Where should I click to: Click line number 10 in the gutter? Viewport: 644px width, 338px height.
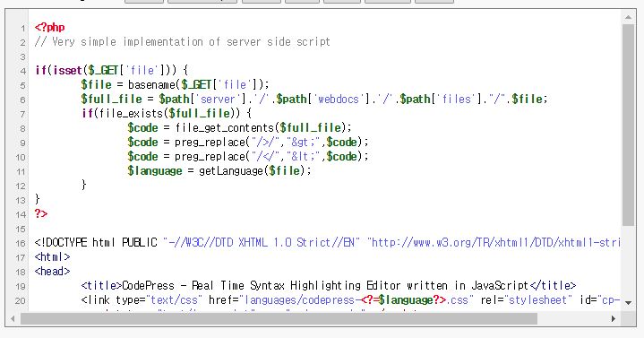(x=21, y=158)
